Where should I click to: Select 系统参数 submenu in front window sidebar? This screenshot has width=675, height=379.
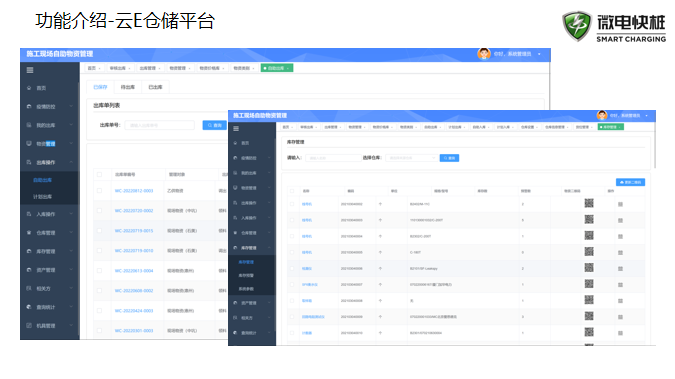coord(246,289)
